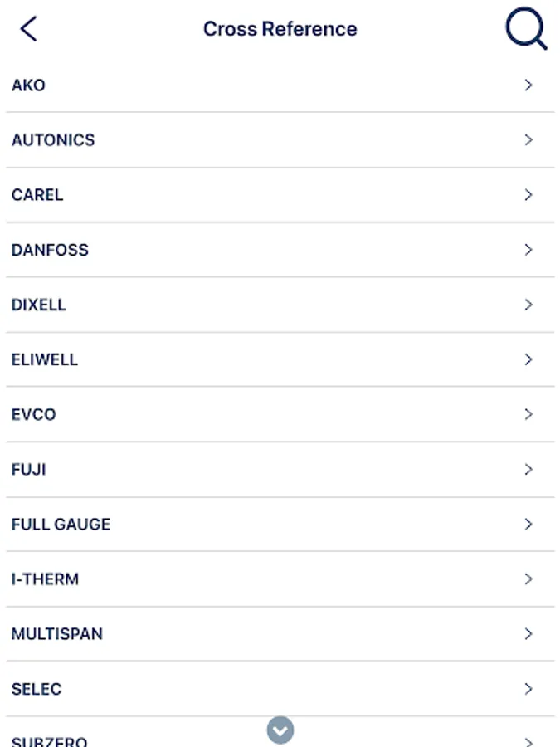Tap the back arrow icon
The height and width of the screenshot is (747, 560).
tap(29, 29)
